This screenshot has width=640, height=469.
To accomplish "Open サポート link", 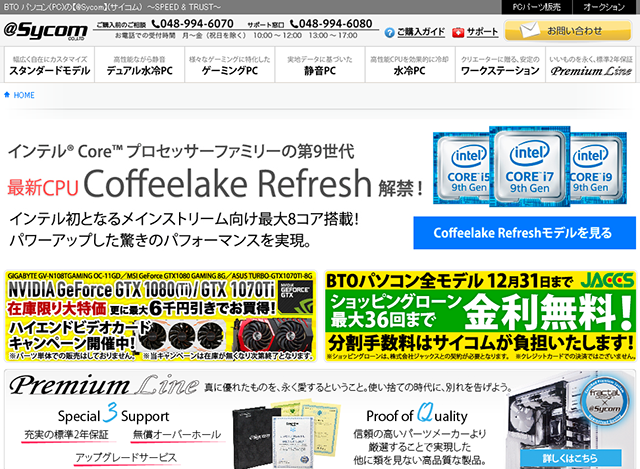I will point(482,32).
